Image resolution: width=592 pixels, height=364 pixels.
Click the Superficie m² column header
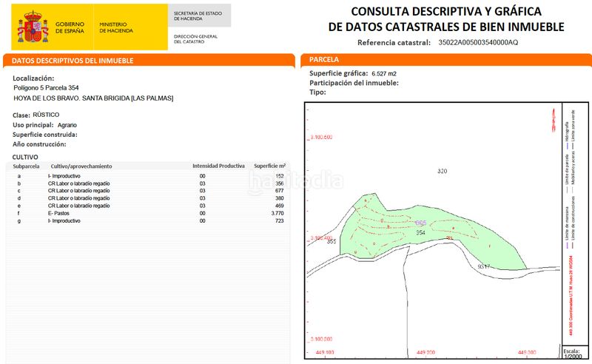click(269, 166)
